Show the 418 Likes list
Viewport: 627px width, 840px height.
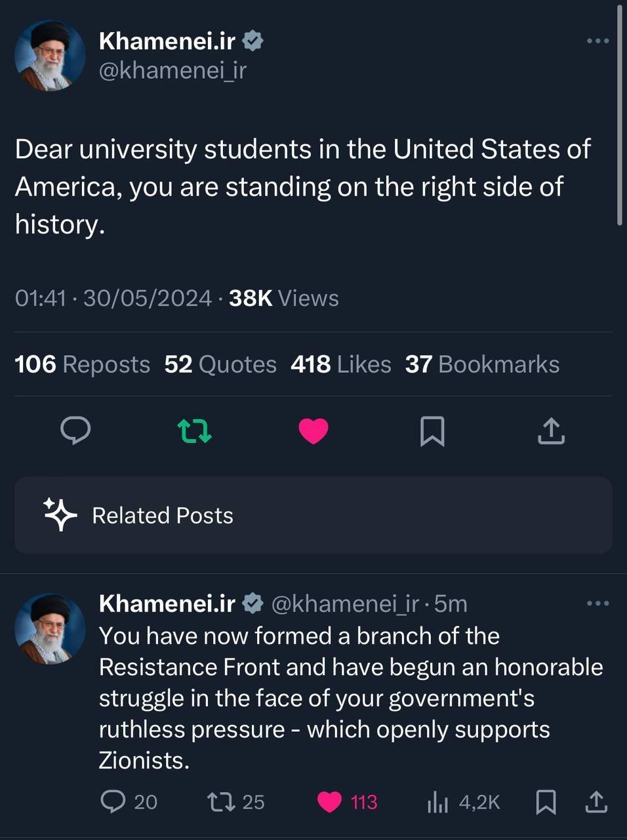(x=340, y=364)
